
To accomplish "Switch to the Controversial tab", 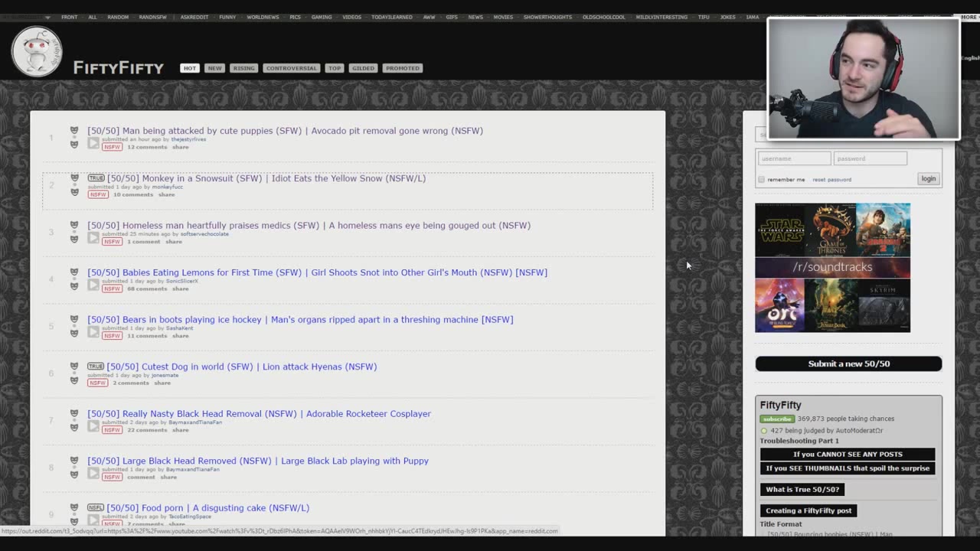I will click(x=291, y=68).
